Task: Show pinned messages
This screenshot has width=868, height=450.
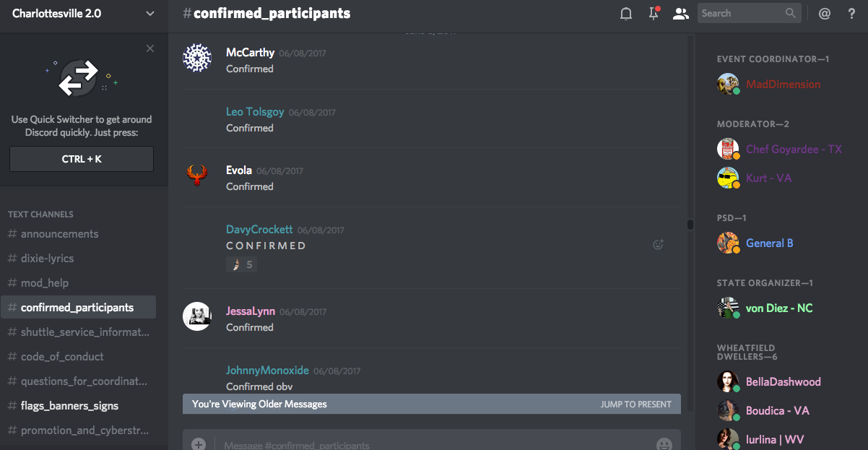Action: tap(654, 13)
